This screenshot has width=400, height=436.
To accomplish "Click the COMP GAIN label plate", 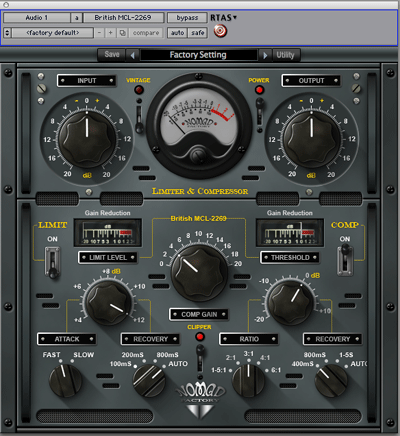I will [x=199, y=314].
